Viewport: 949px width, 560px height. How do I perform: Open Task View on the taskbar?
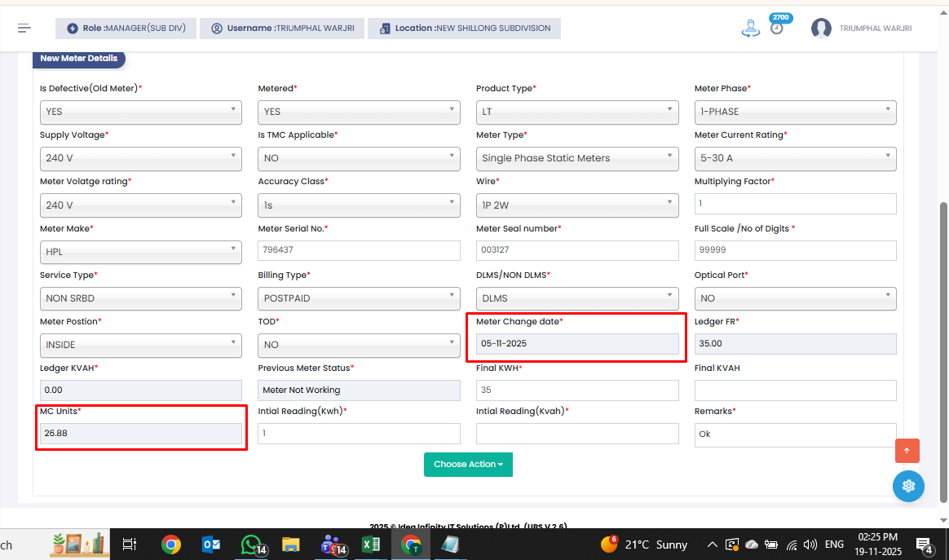[x=130, y=545]
